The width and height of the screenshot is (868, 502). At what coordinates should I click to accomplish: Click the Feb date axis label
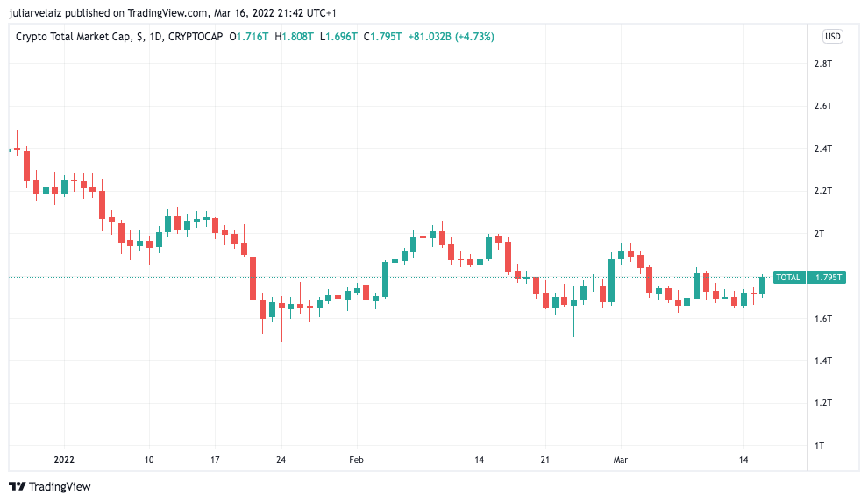(355, 459)
